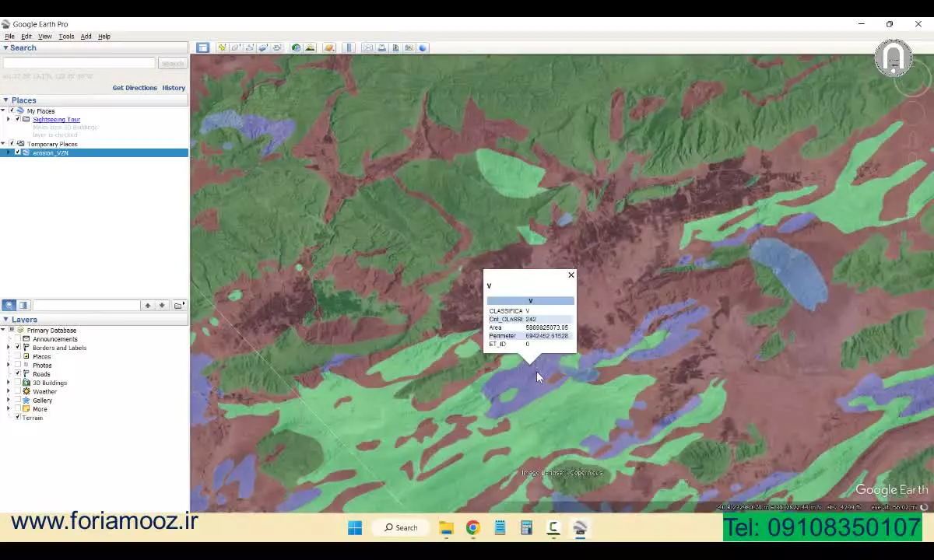Open the ruler measurement tool
The image size is (934, 560).
tap(349, 48)
